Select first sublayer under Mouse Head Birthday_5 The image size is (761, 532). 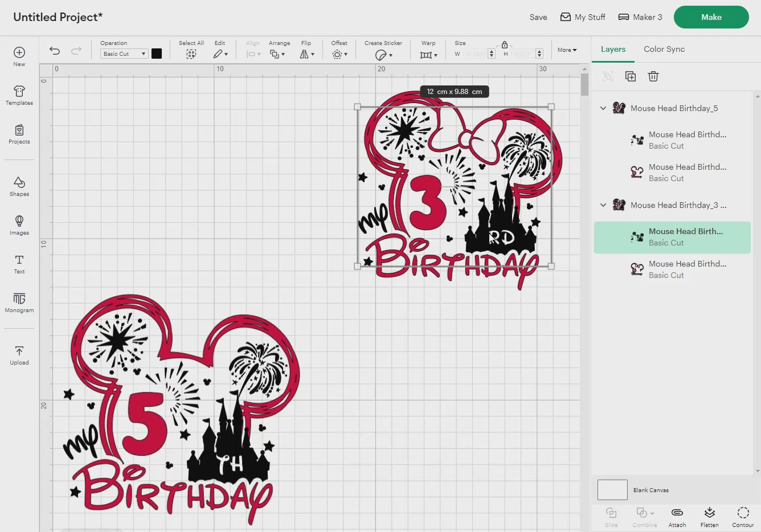tap(672, 140)
